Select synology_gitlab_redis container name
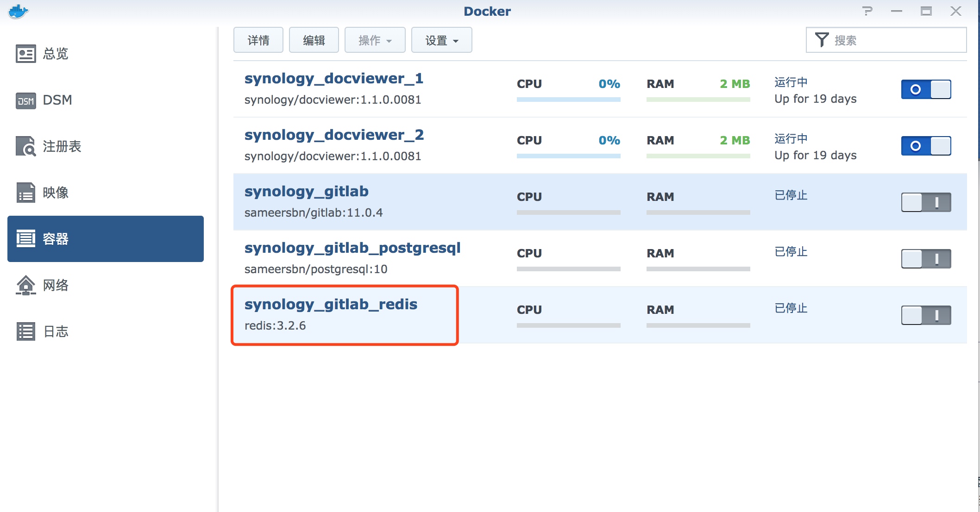 point(331,305)
